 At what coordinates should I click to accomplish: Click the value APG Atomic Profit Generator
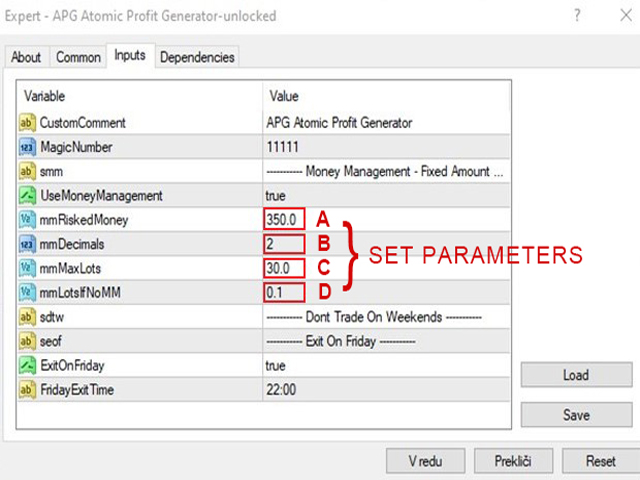(x=339, y=123)
